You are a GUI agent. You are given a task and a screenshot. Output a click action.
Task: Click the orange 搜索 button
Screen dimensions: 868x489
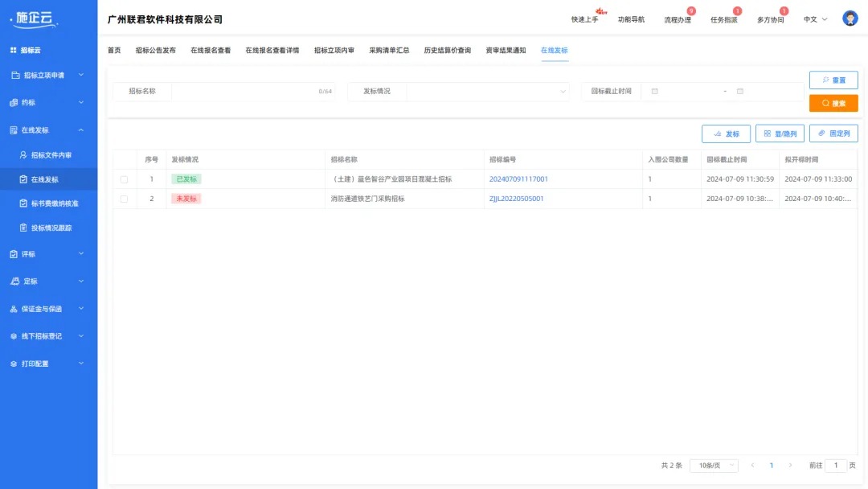click(833, 103)
